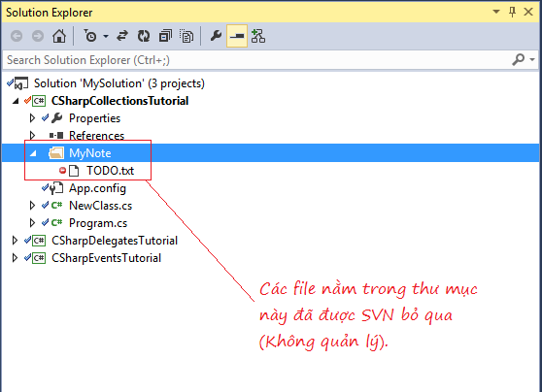Click the Search Solution Explorer field
This screenshot has width=542, height=392.
[257, 60]
